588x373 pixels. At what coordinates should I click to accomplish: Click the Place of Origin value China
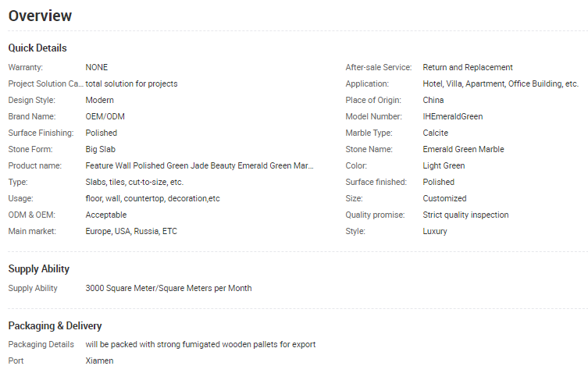[433, 100]
